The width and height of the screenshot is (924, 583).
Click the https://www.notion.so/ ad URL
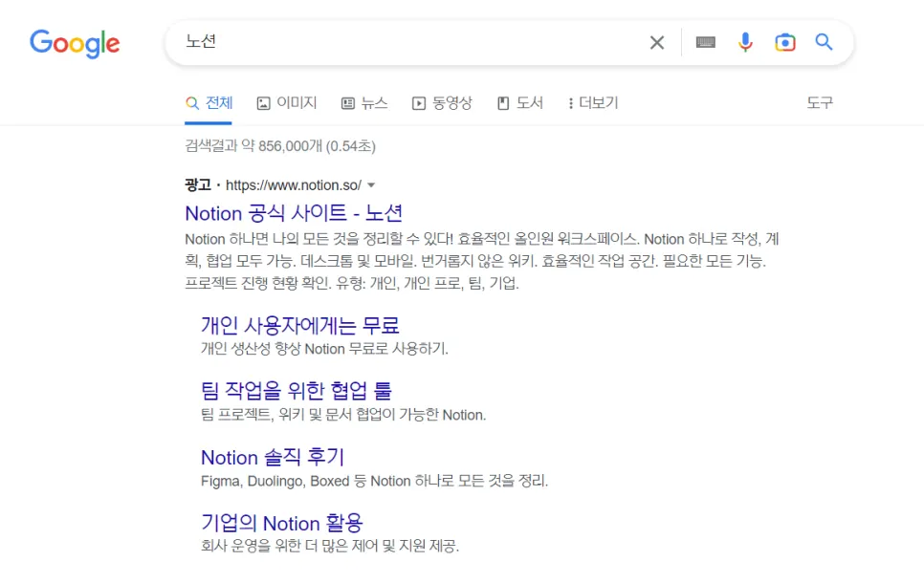[294, 184]
